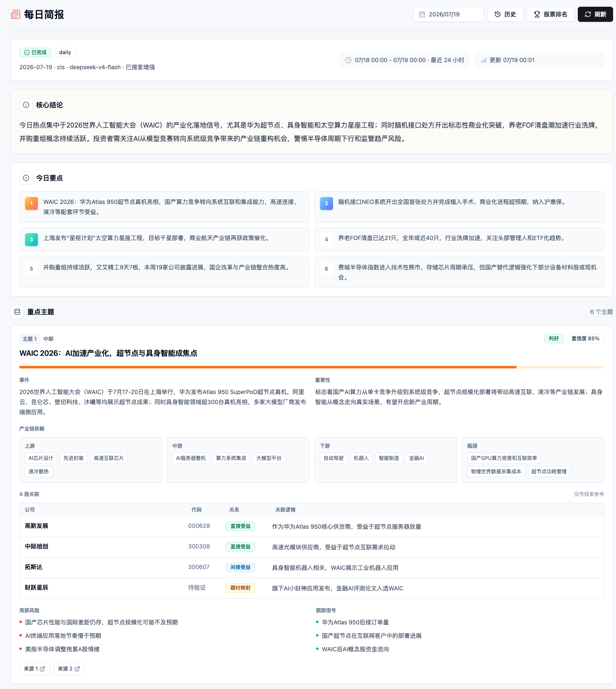Select the 物理世界数据采集成本 chip

click(x=496, y=472)
